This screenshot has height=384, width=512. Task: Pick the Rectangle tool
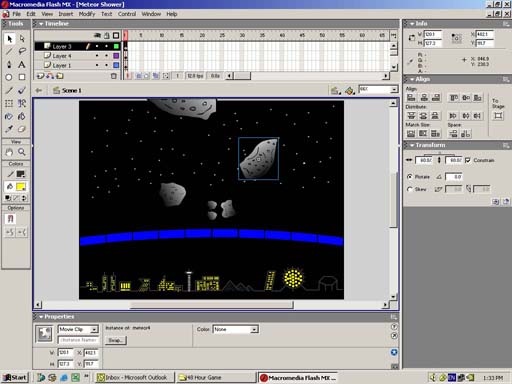[x=22, y=77]
